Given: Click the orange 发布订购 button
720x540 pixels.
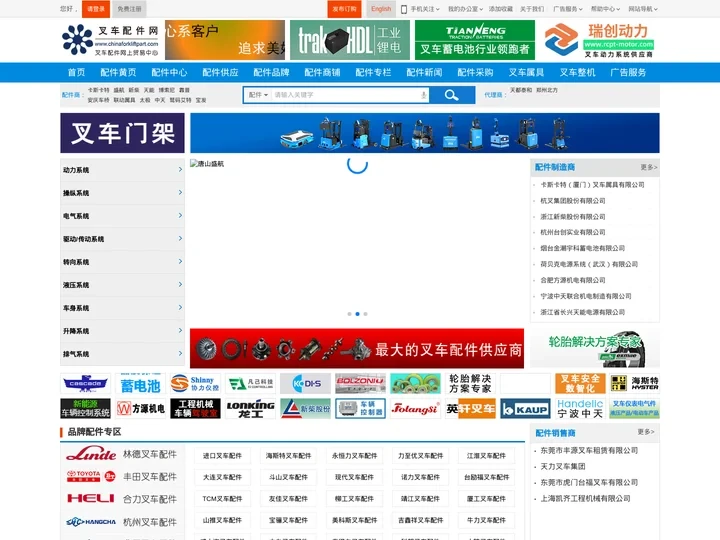Looking at the screenshot, I should pyautogui.click(x=344, y=9).
